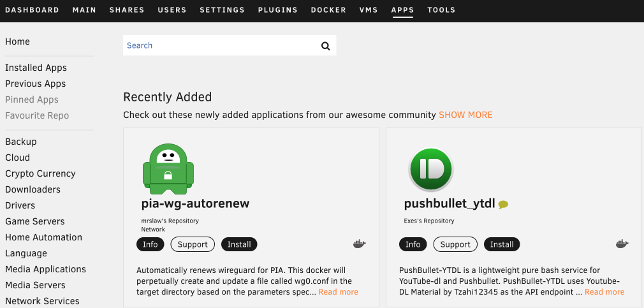Click Support button for pushbullet_ytdl
The height and width of the screenshot is (308, 644).
pyautogui.click(x=455, y=244)
